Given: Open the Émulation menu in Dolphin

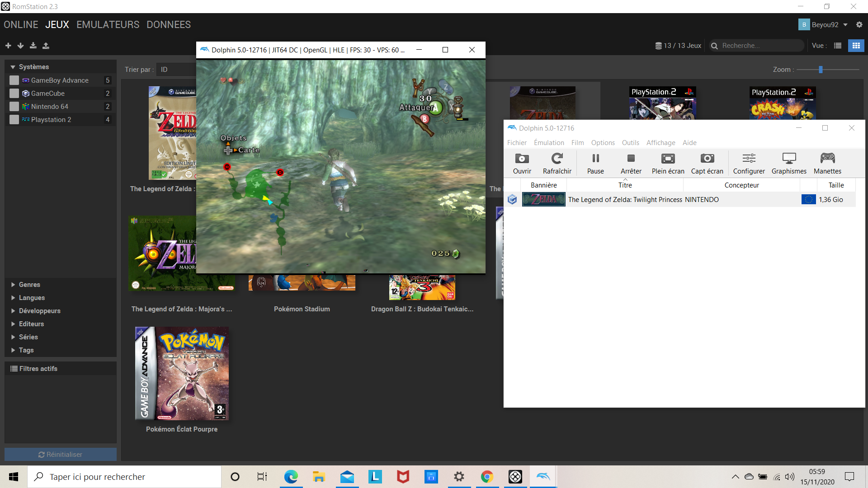Looking at the screenshot, I should click(549, 143).
